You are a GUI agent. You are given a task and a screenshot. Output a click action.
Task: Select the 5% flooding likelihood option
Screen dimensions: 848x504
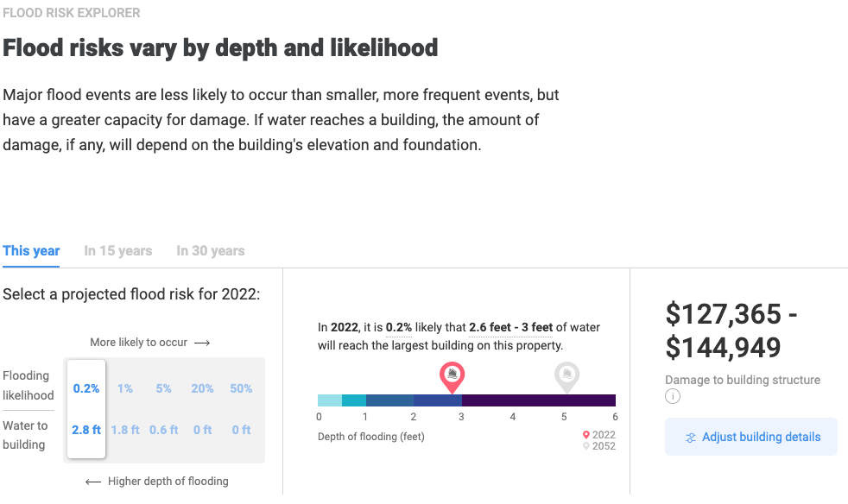[x=163, y=388]
